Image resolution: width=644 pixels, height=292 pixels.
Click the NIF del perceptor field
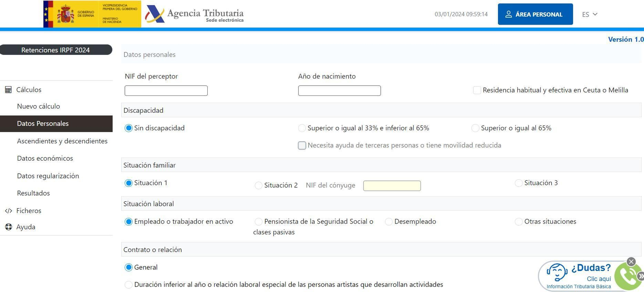(x=166, y=91)
